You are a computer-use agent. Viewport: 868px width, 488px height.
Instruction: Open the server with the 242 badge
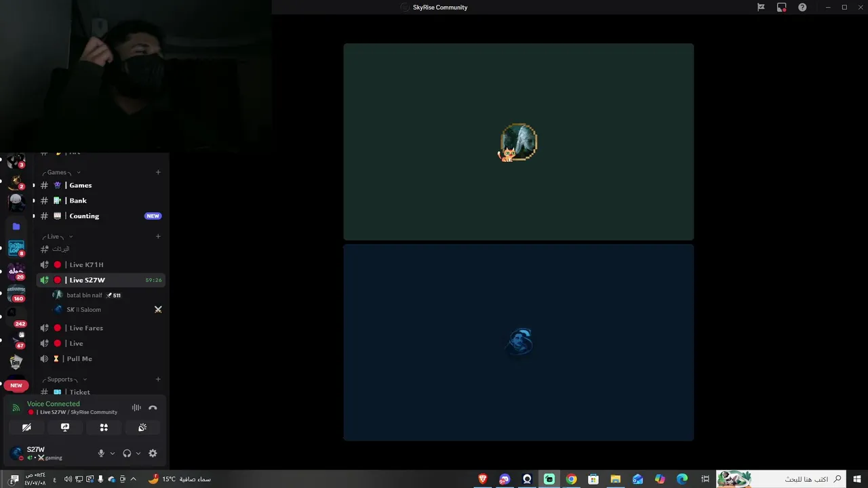pyautogui.click(x=16, y=317)
